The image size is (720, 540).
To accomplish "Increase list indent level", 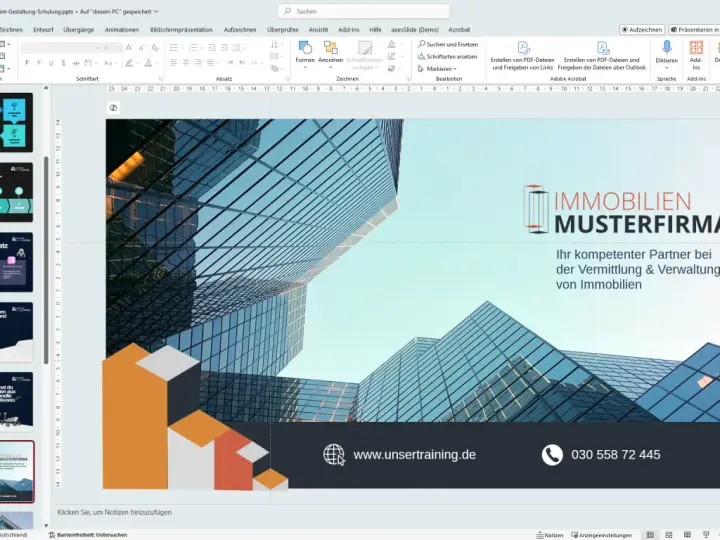I will click(224, 48).
